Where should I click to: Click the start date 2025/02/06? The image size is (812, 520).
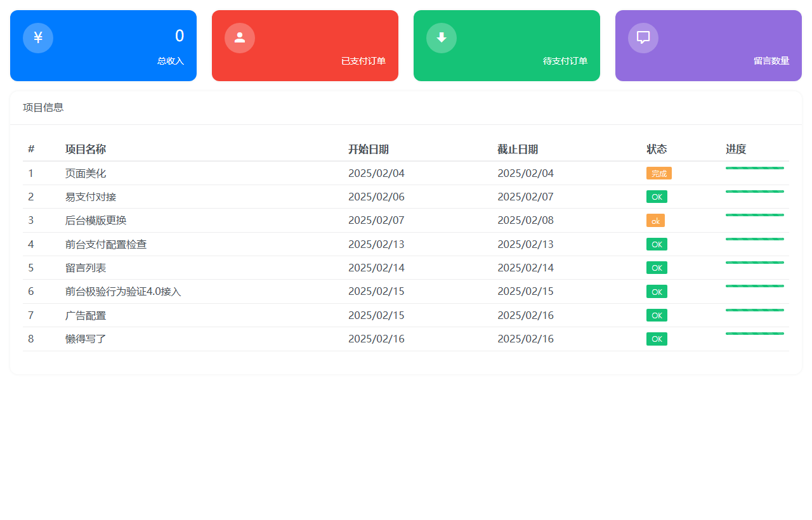[376, 197]
